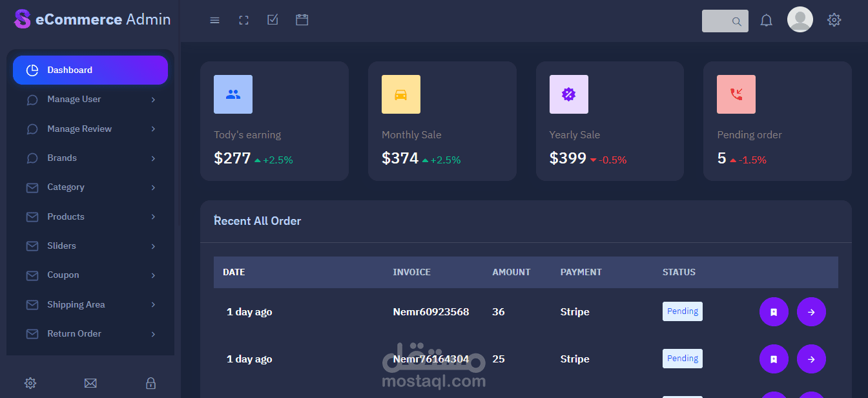Image resolution: width=868 pixels, height=398 pixels.
Task: Open the user avatar profile menu
Action: [800, 19]
